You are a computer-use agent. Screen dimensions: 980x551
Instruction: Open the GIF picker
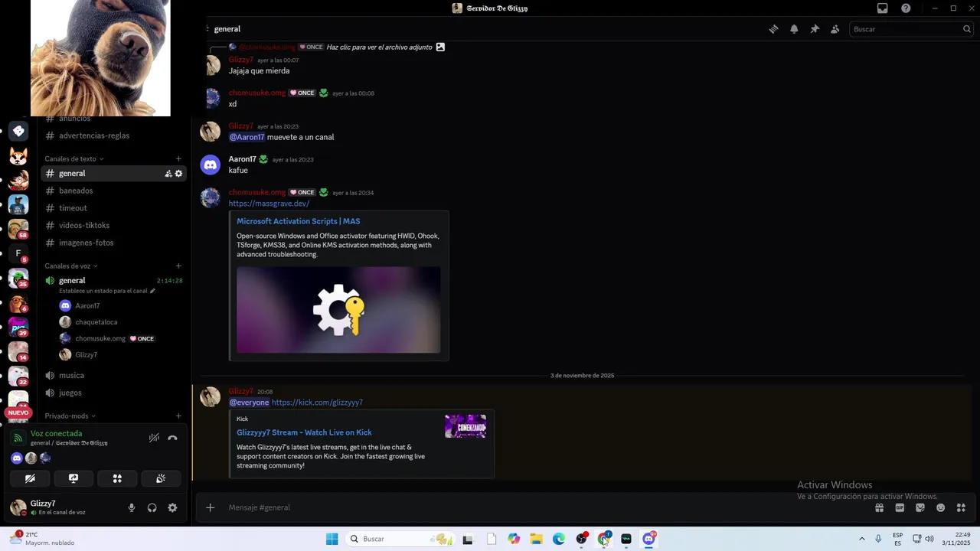(x=900, y=507)
